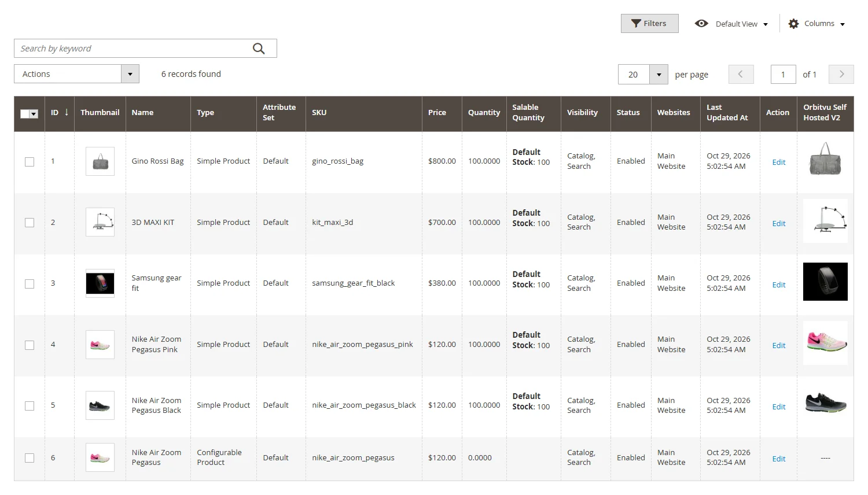Open the Default View dropdown
868x495 pixels.
coord(731,24)
